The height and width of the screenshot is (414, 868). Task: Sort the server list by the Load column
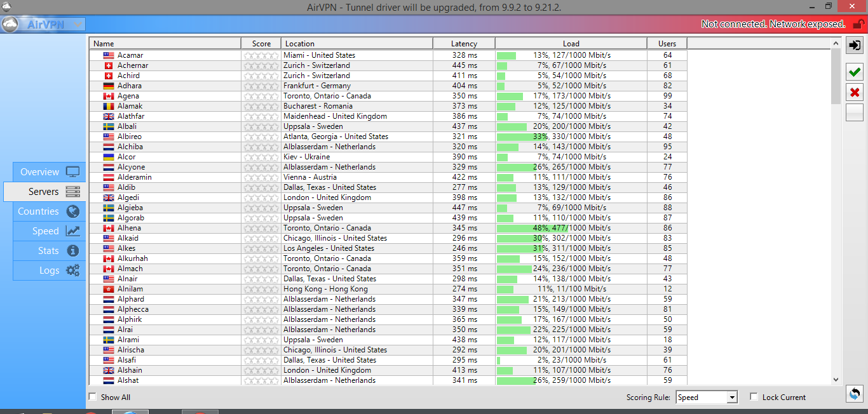click(571, 44)
